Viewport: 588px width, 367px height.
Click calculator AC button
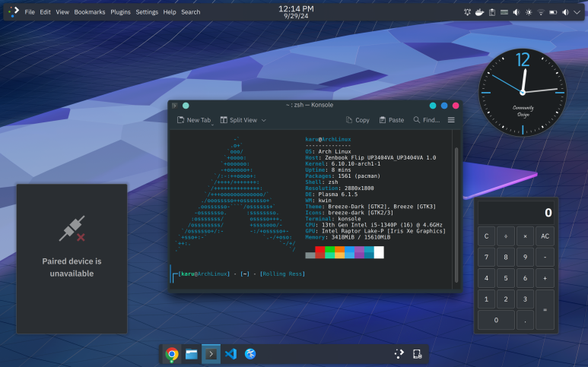coord(545,236)
